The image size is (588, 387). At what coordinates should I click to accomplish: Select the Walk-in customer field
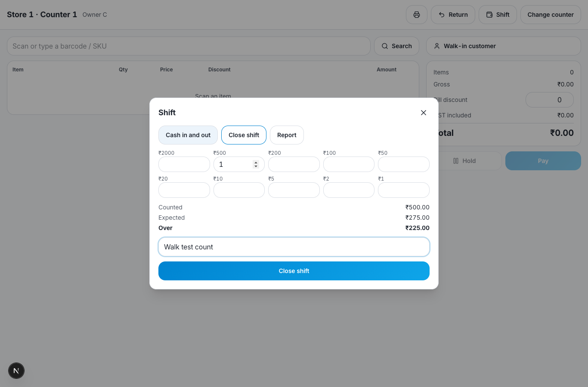click(x=503, y=46)
